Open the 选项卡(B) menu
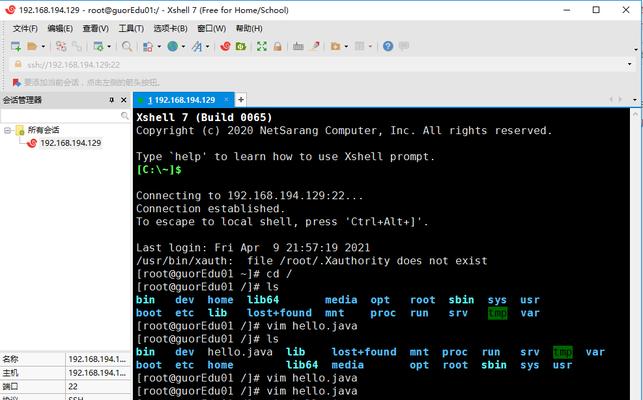 tap(171, 28)
